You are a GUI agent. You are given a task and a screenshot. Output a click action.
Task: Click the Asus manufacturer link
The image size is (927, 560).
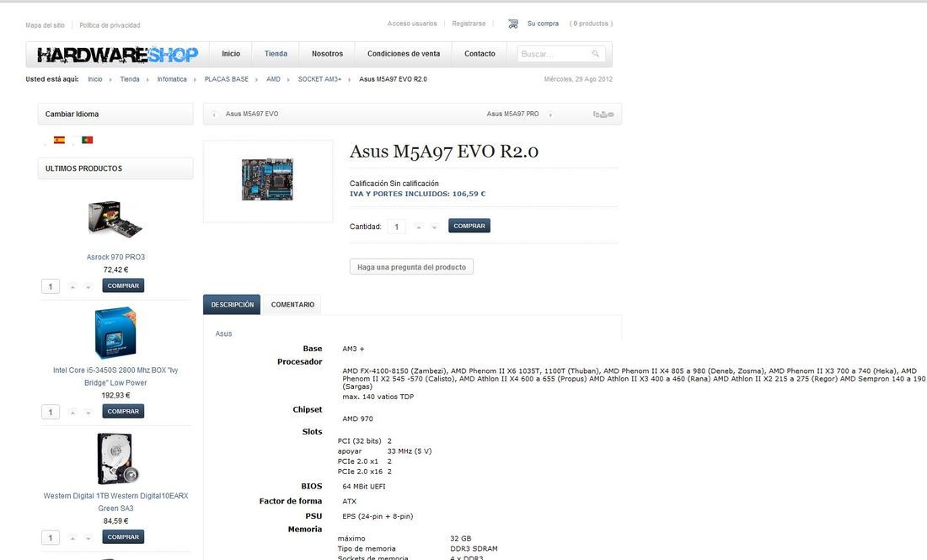(223, 333)
